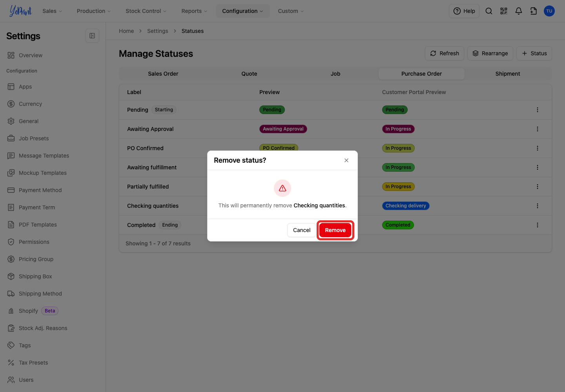Click the Rearrange button

(x=490, y=53)
